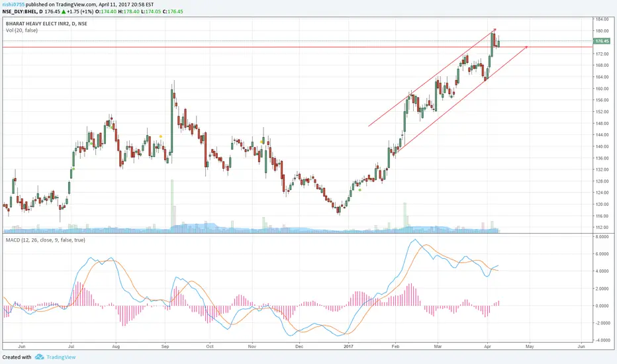Click the 8.0000 MACD axis label
Screen dimensions: 617x364
pos(602,236)
